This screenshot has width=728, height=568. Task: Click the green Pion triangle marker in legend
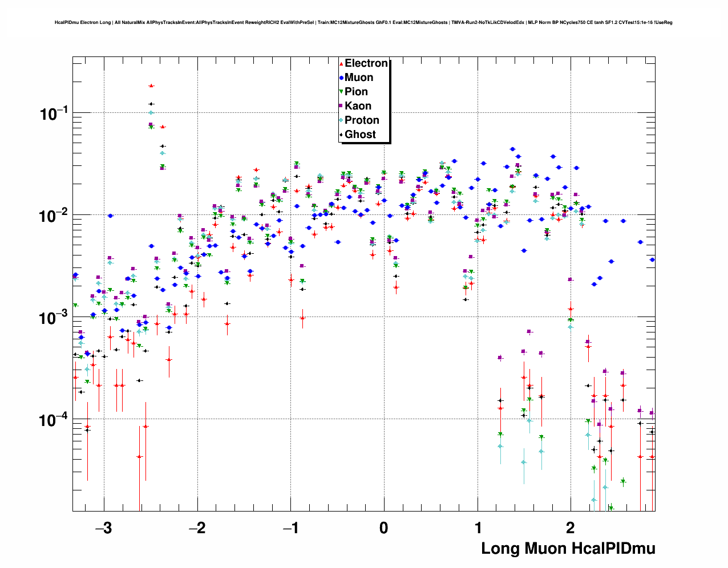click(x=341, y=92)
